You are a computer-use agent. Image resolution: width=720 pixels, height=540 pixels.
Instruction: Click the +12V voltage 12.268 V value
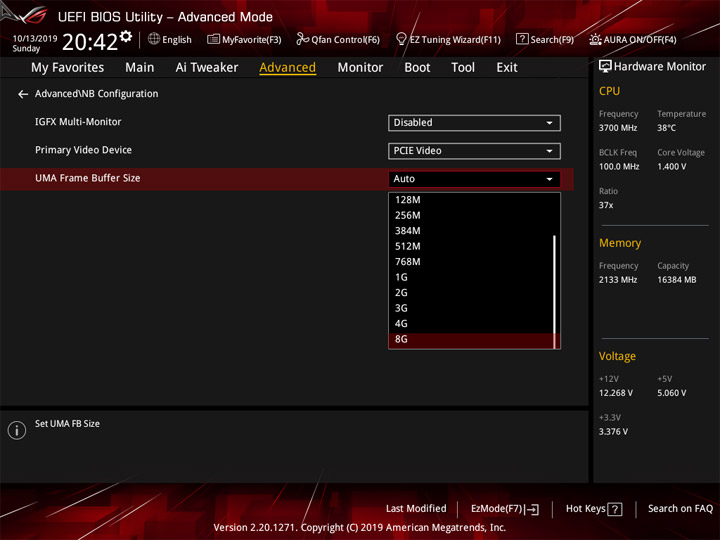616,393
